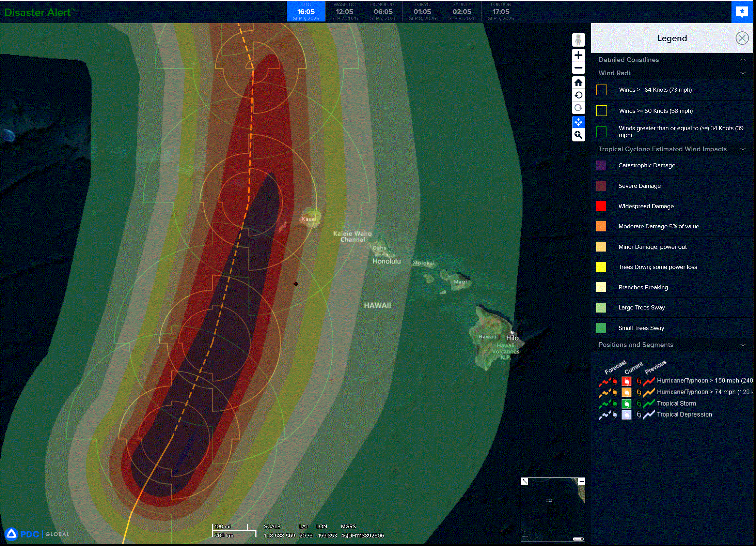The width and height of the screenshot is (756, 546).
Task: Zoom out with the minus button
Action: [x=578, y=68]
